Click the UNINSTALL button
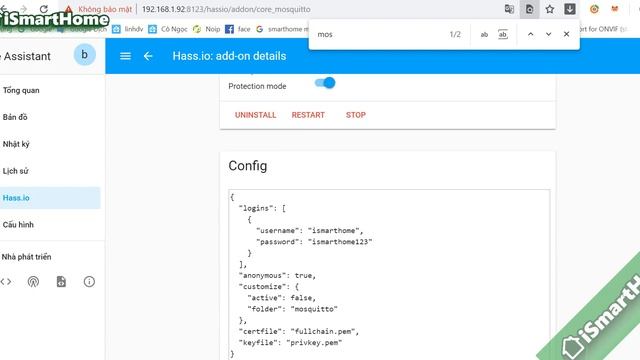The image size is (640, 360). pyautogui.click(x=256, y=115)
